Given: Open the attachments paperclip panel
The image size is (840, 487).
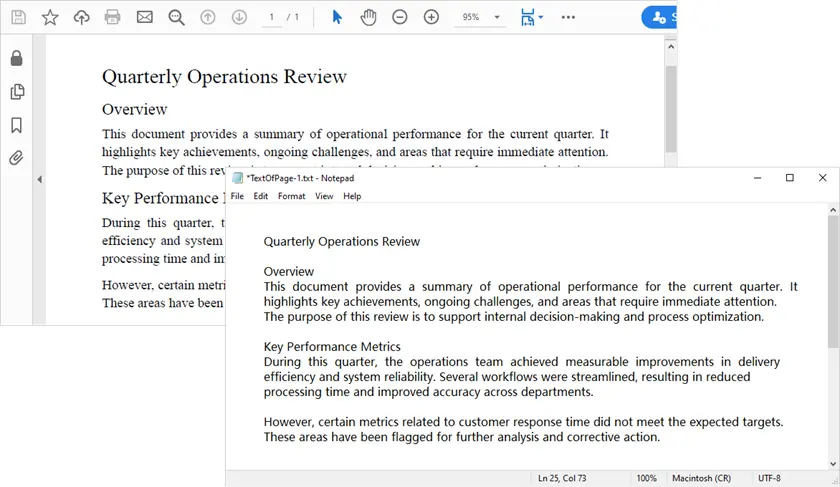Looking at the screenshot, I should tap(17, 158).
